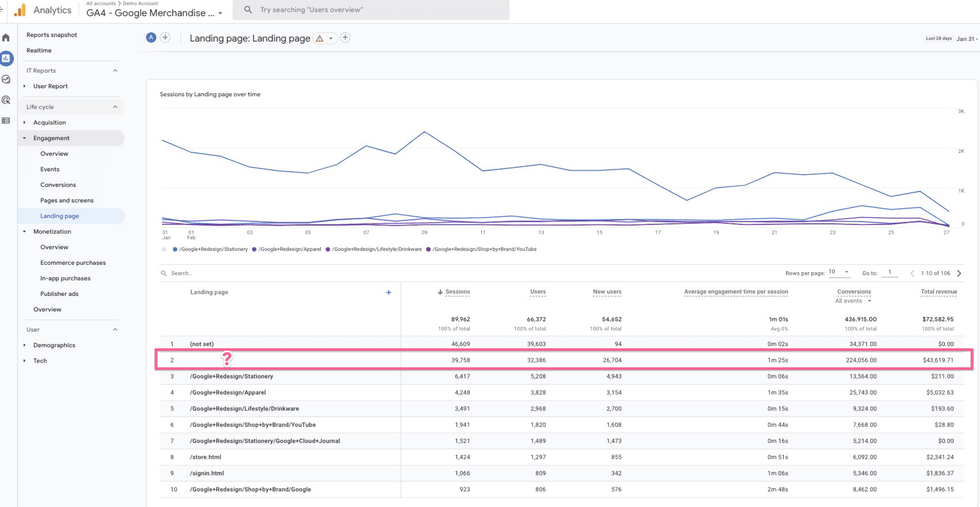Viewport: 980px width, 507px height.
Task: Click the plus icon after report title
Action: point(345,37)
